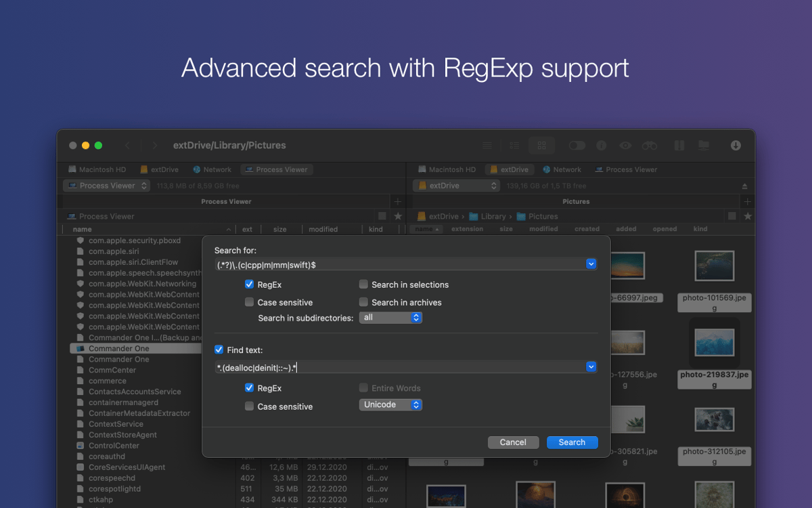Screen dimensions: 812x508
Task: Expand the search pattern history dropdown
Action: point(591,263)
